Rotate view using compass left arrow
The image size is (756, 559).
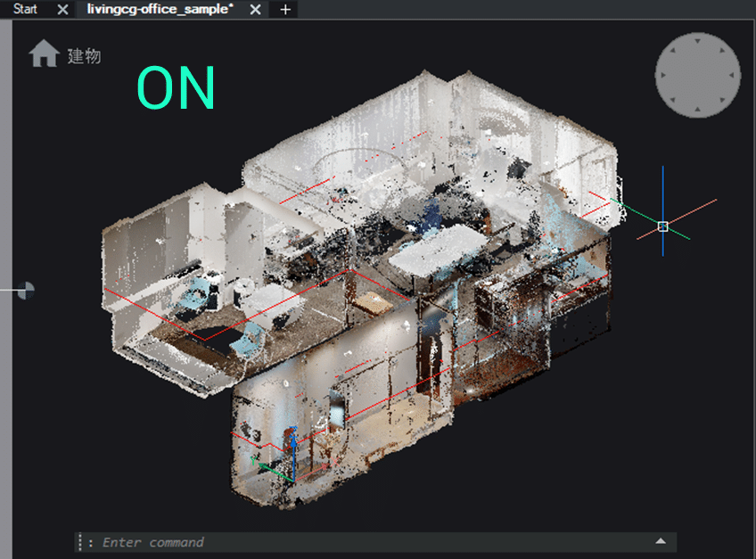663,75
